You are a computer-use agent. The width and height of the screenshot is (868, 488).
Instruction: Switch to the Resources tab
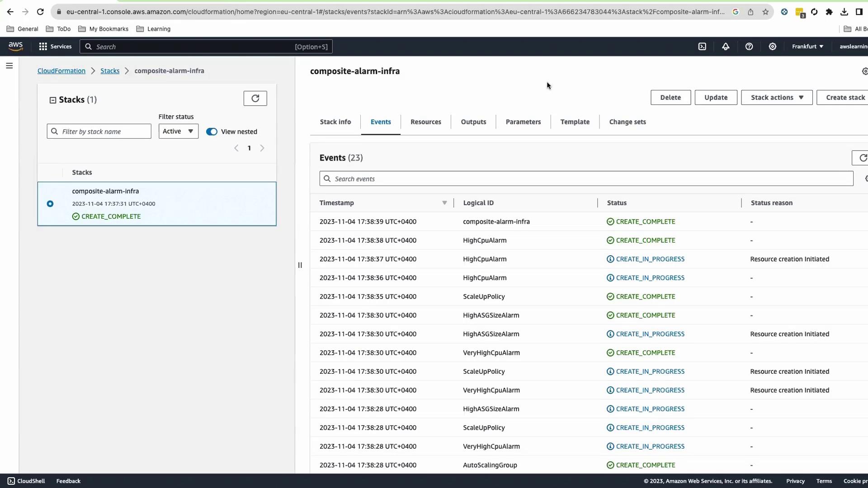(x=425, y=122)
